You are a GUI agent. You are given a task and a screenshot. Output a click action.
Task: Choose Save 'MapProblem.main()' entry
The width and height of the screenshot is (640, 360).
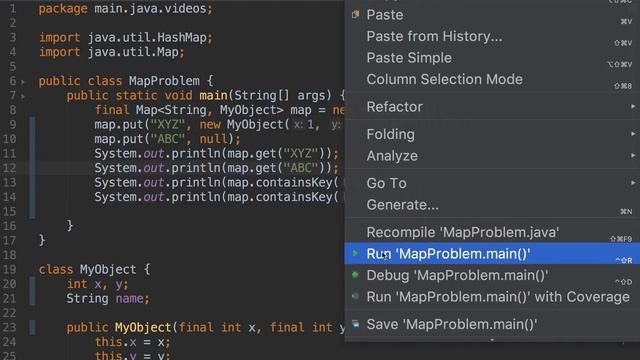[x=492, y=324]
